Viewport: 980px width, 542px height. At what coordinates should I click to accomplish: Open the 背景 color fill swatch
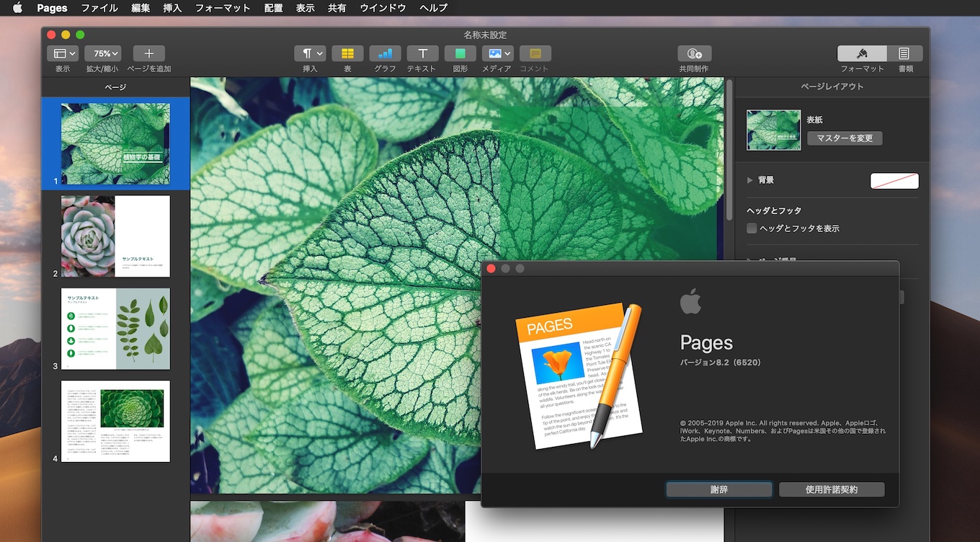coord(894,181)
